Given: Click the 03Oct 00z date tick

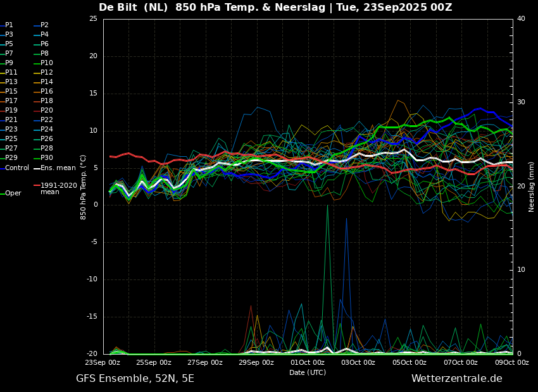Looking at the screenshot, I should click(358, 362).
